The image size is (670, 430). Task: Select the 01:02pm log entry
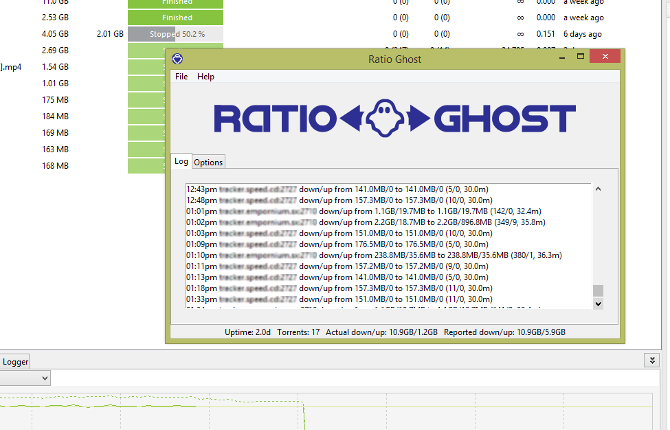tap(366, 222)
